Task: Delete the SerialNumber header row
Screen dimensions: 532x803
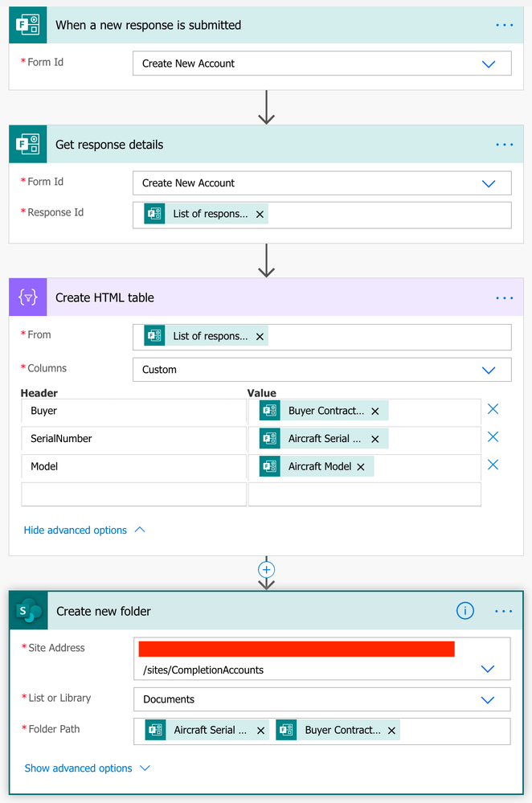Action: point(493,436)
